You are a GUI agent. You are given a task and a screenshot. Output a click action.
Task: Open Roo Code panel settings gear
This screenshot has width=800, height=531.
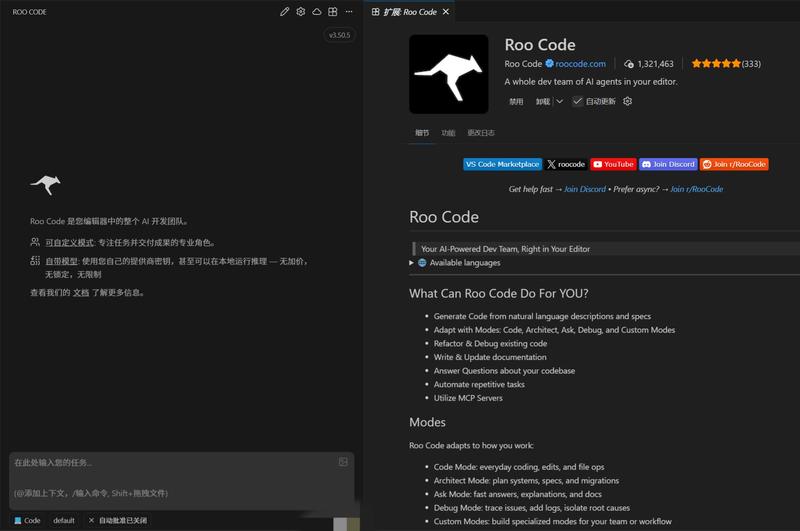point(301,11)
